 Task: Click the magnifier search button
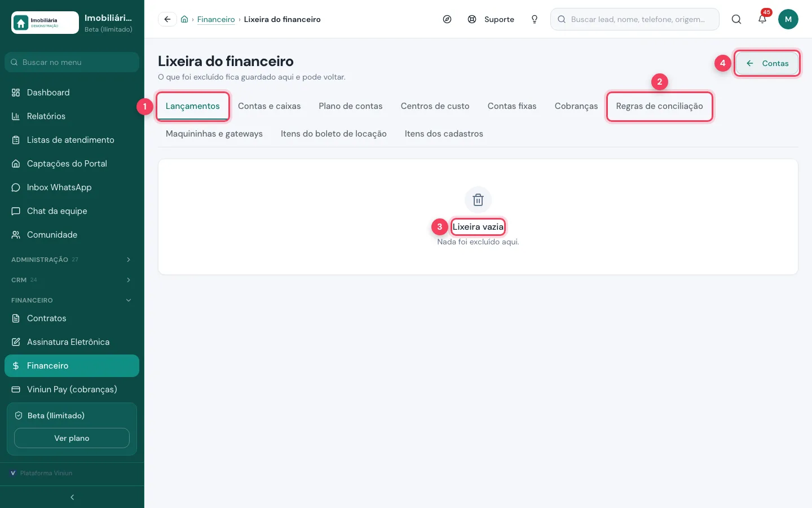(x=736, y=19)
